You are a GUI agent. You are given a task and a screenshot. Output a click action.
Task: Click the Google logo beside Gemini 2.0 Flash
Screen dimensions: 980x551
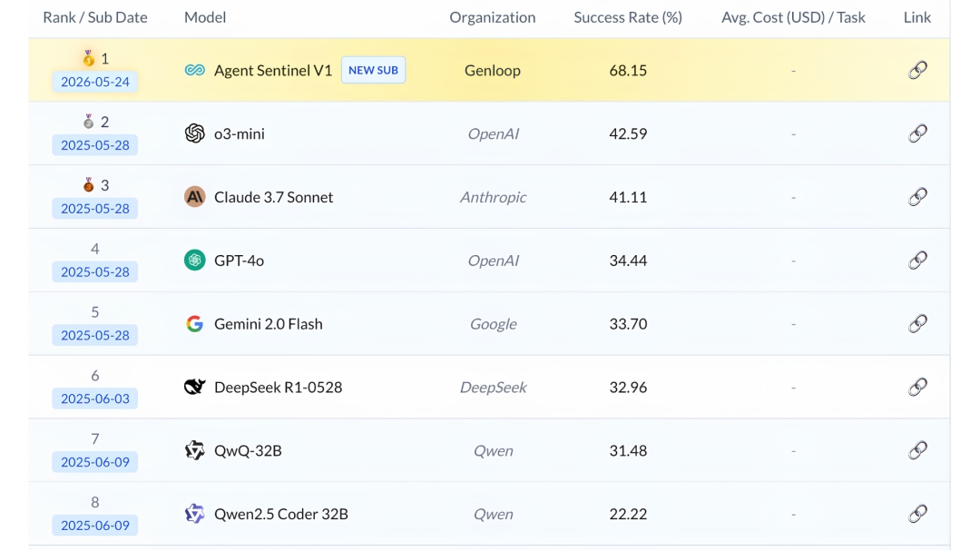(x=194, y=323)
